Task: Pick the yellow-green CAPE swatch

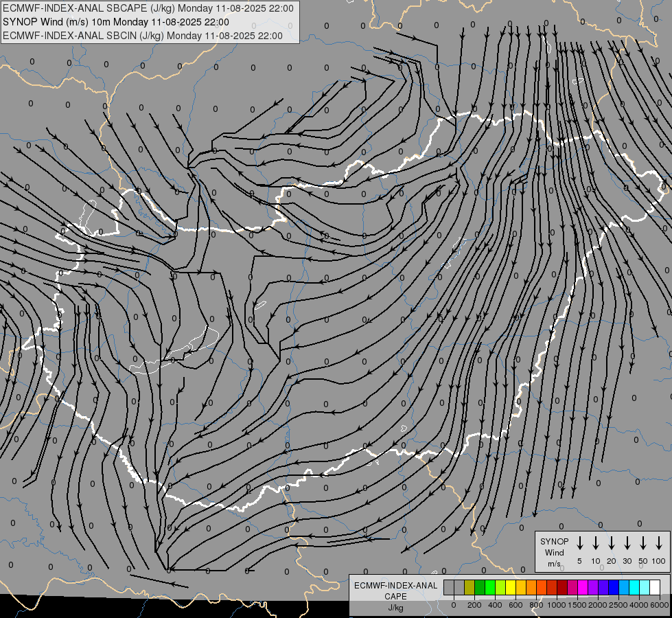Action: click(500, 587)
